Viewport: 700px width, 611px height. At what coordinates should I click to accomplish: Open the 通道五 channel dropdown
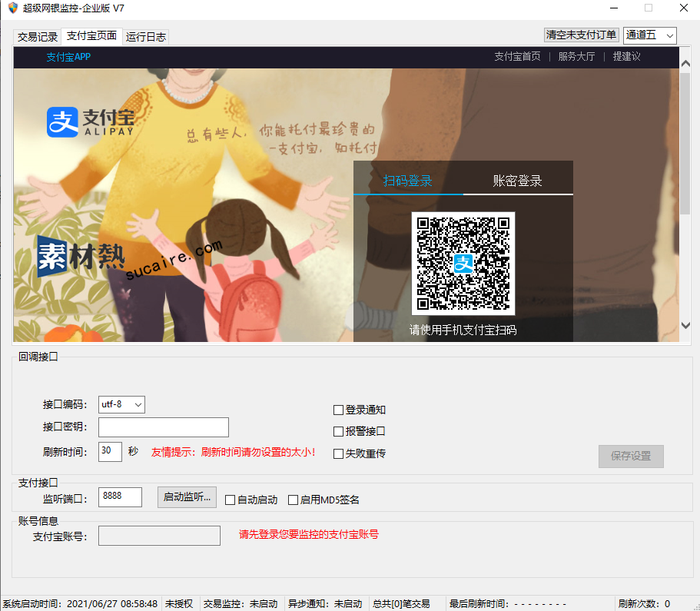pos(649,35)
